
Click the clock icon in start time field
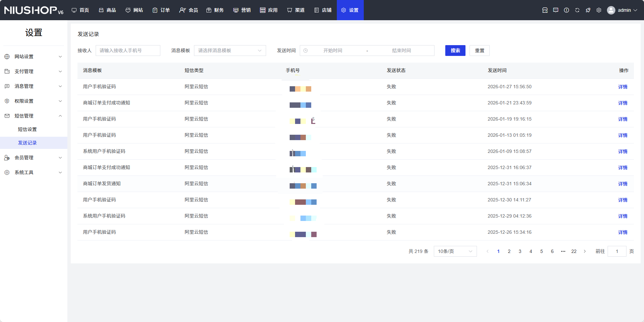pos(305,51)
